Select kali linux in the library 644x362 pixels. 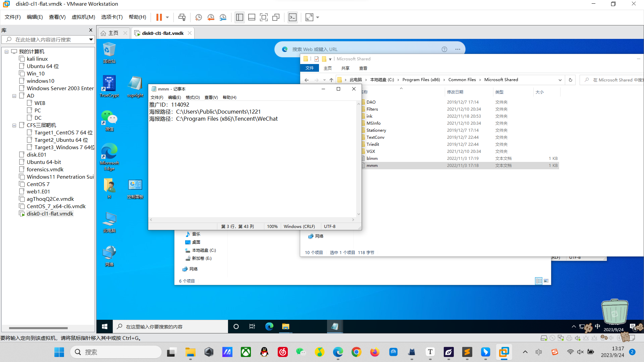37,59
